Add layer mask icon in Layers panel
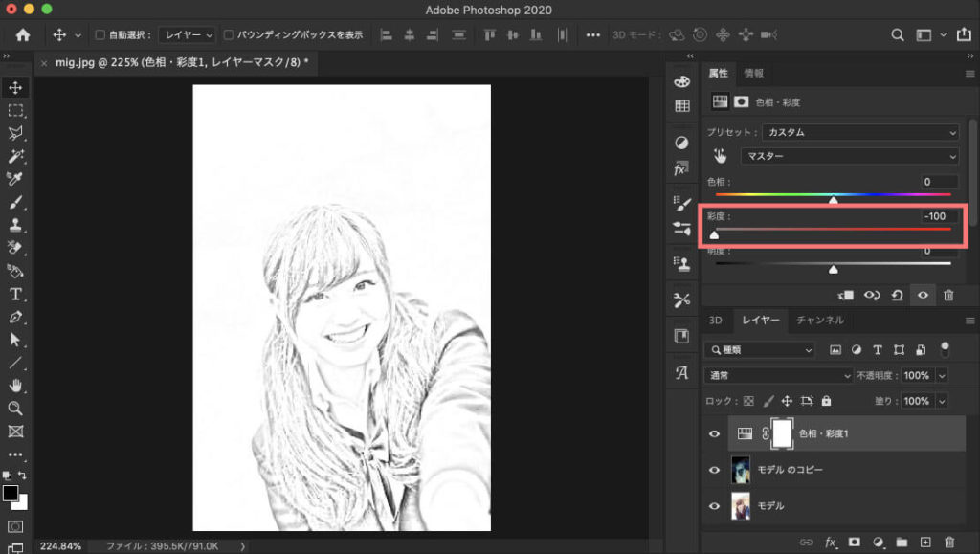This screenshot has height=554, width=980. [x=854, y=543]
